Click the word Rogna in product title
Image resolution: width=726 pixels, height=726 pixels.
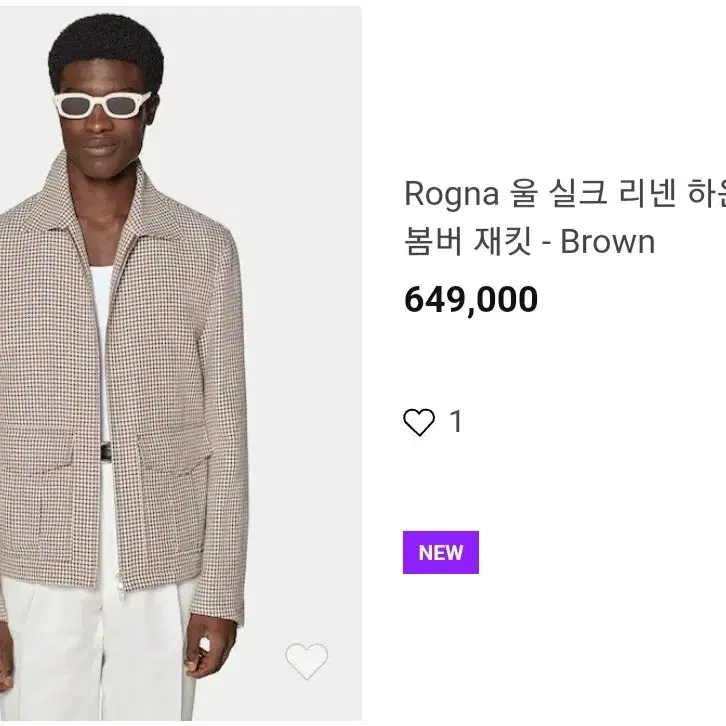click(451, 194)
